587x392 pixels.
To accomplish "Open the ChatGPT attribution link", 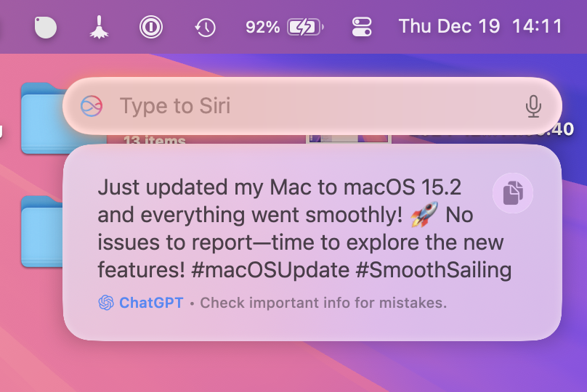I will (151, 303).
